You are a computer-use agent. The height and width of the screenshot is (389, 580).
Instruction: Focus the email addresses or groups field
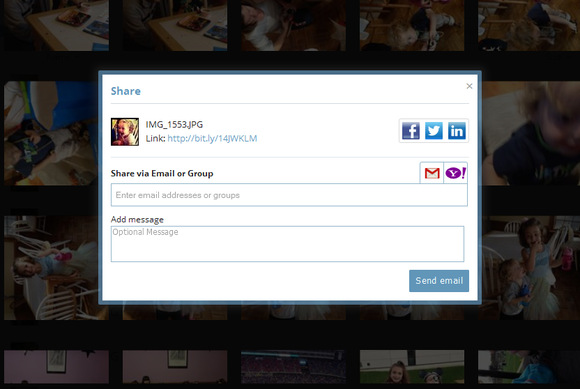(289, 195)
